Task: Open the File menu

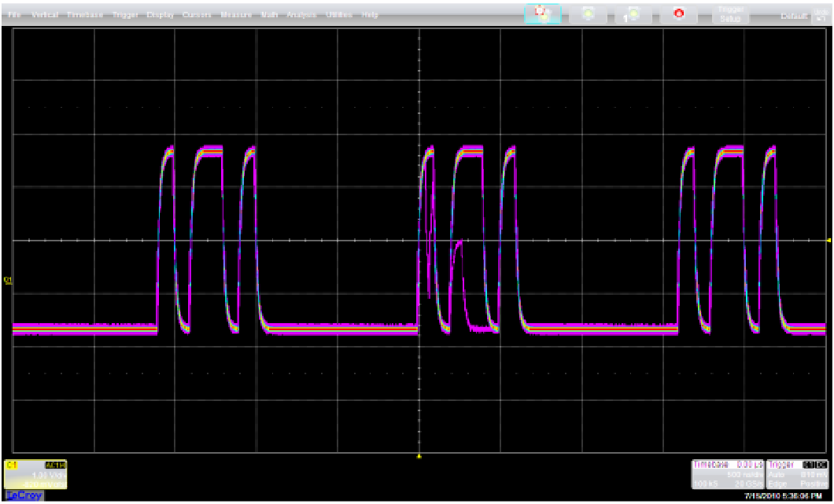Action: (x=11, y=13)
